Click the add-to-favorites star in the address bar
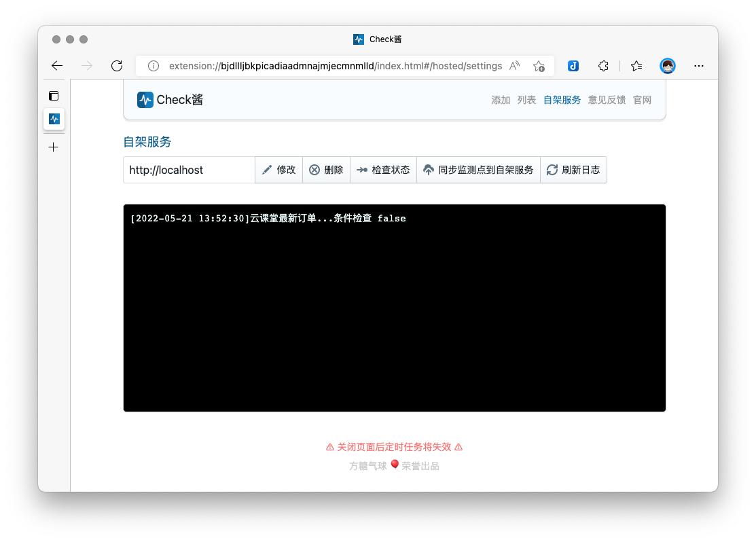Viewport: 756px width, 542px height. [539, 66]
